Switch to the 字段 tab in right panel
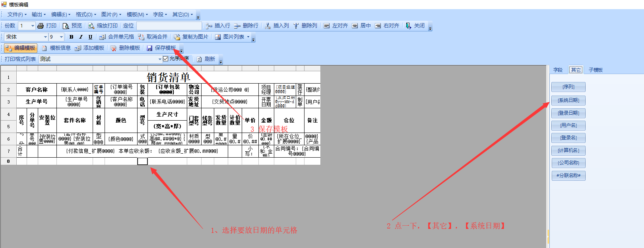The image size is (644, 248). click(x=558, y=70)
